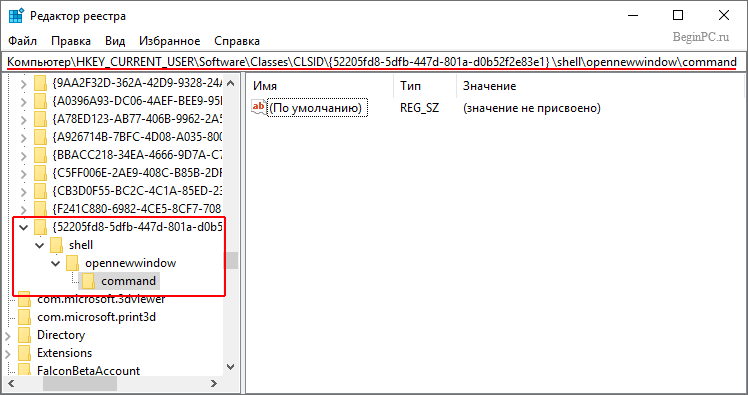
Task: Click the shell folder icon
Action: (56, 245)
